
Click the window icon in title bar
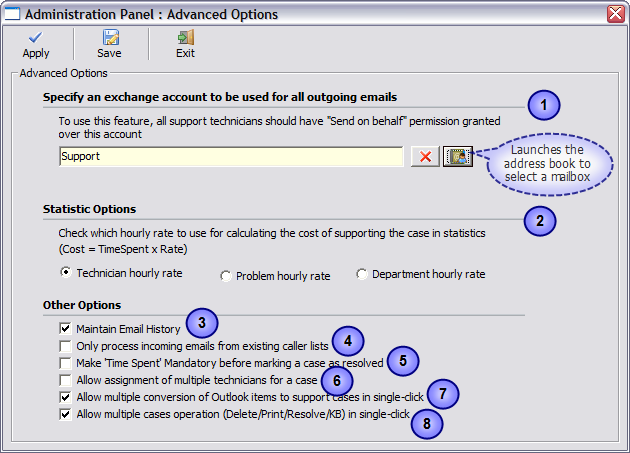(x=12, y=14)
